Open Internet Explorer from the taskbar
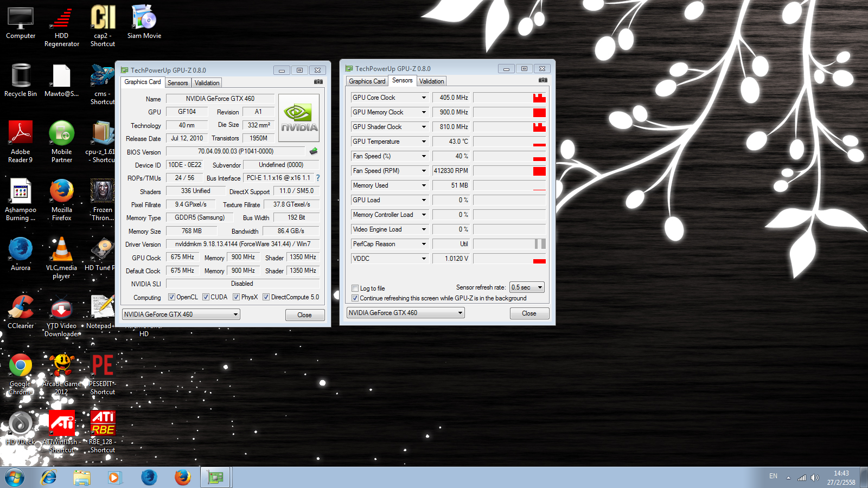The height and width of the screenshot is (488, 868). click(x=49, y=478)
